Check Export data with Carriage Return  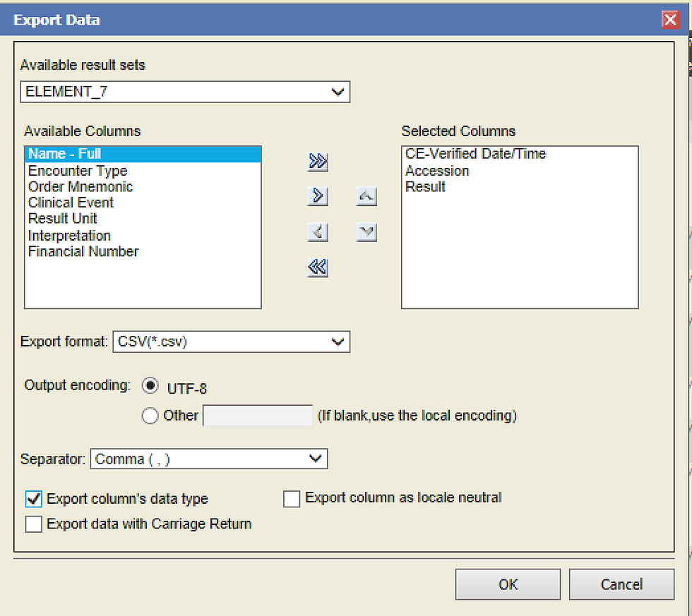34,524
